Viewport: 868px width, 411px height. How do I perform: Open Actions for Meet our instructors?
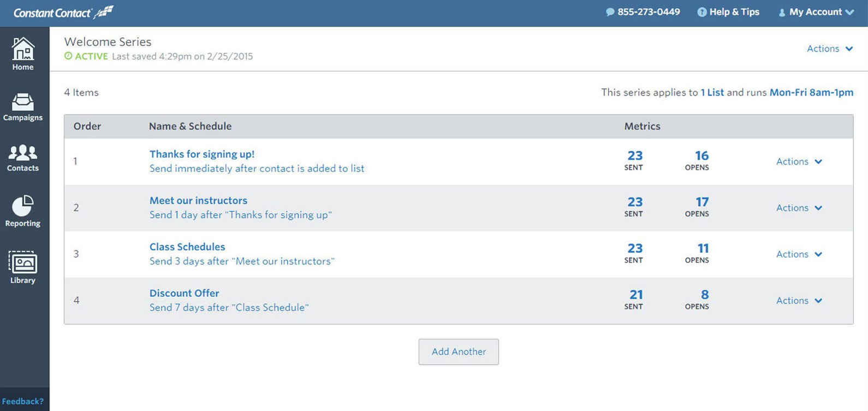(x=799, y=208)
